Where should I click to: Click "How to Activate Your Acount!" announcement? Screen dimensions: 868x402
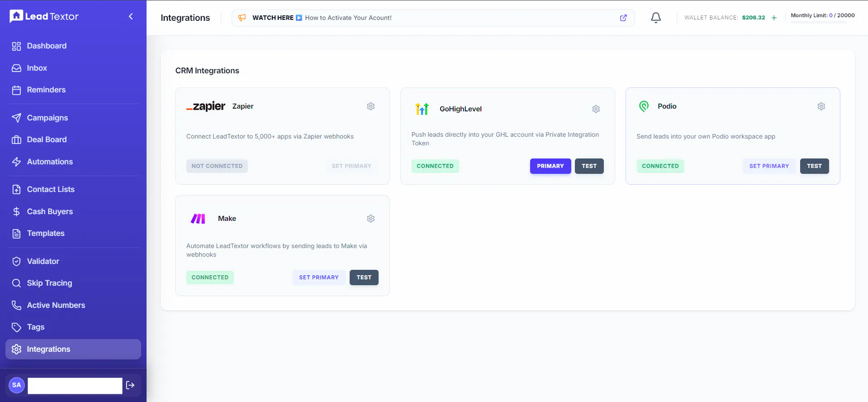coord(348,18)
